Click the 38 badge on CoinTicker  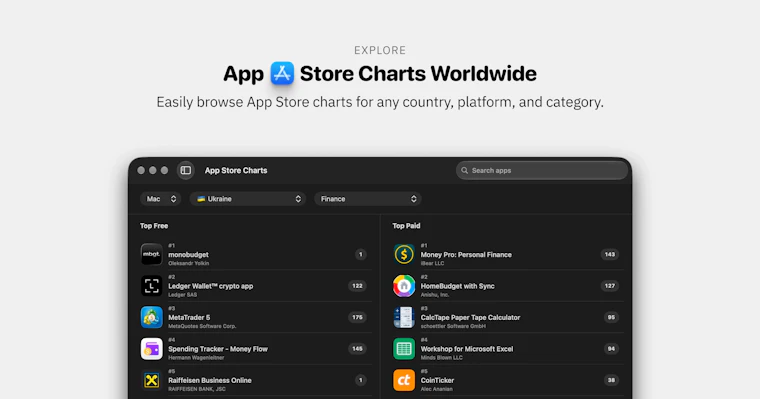click(611, 381)
